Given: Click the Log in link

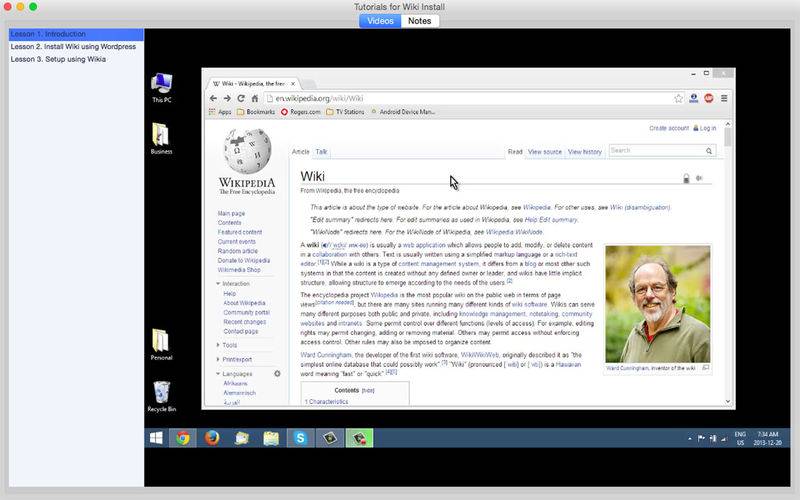Looking at the screenshot, I should click(708, 129).
